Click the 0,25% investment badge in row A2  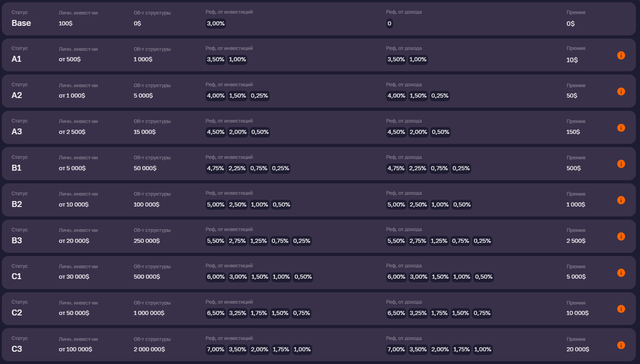[x=259, y=96]
